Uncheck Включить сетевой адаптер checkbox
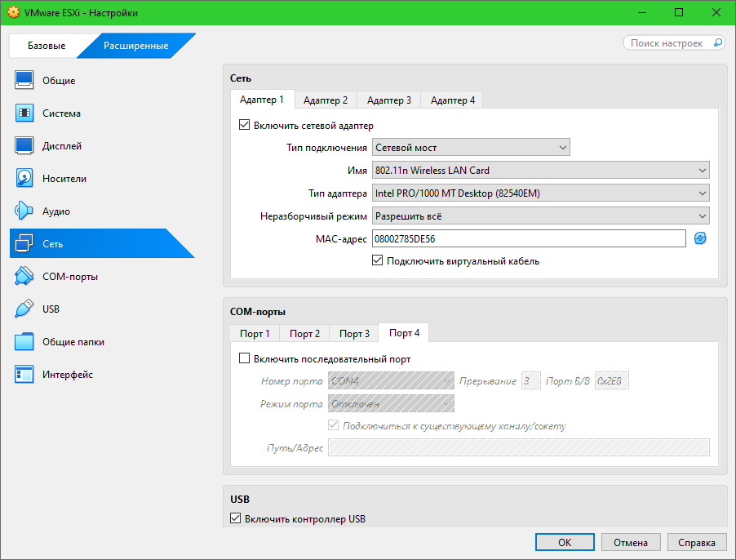Screen dimensions: 736x560 point(243,126)
